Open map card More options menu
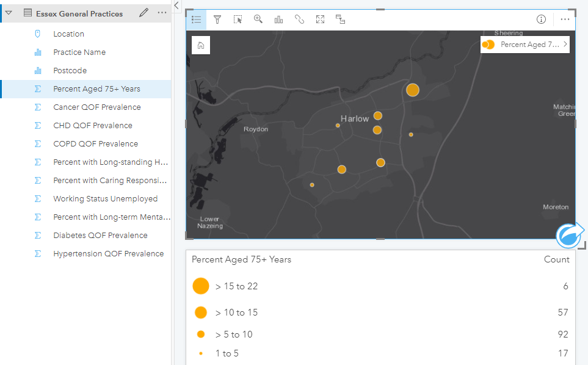 565,20
